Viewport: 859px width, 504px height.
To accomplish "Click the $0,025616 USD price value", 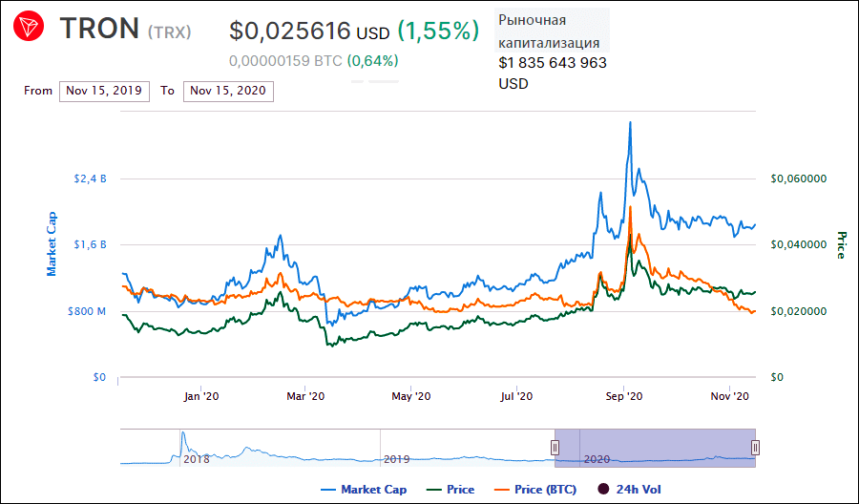I will 308,31.
